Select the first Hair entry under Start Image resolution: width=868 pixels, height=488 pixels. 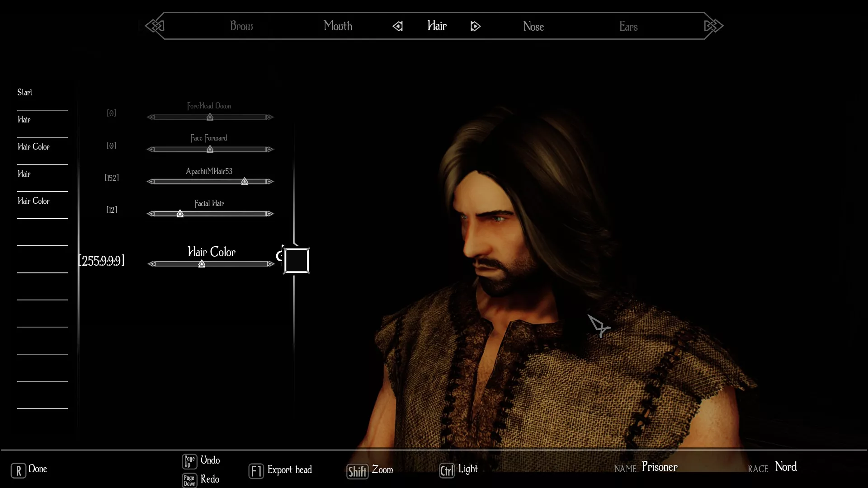pos(24,119)
